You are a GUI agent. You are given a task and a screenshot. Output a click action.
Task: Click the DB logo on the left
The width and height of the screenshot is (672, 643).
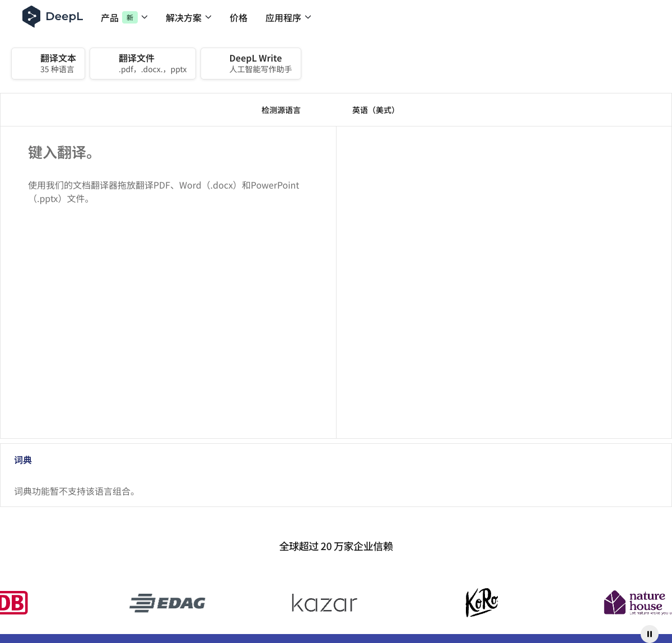click(x=13, y=603)
